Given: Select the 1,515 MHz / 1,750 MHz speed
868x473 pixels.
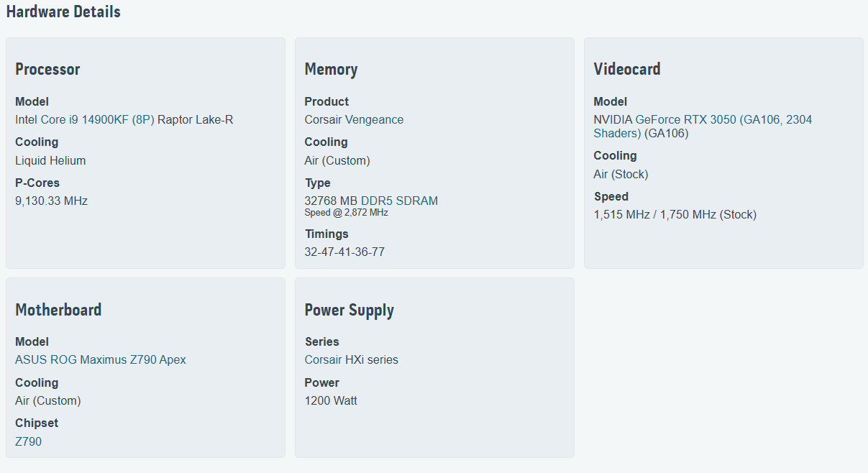Looking at the screenshot, I should click(x=675, y=215).
